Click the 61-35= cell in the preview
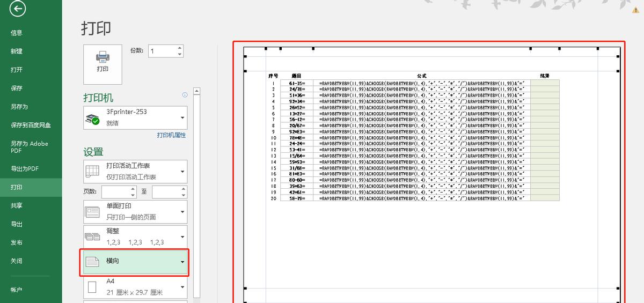This screenshot has width=644, height=303. [297, 83]
